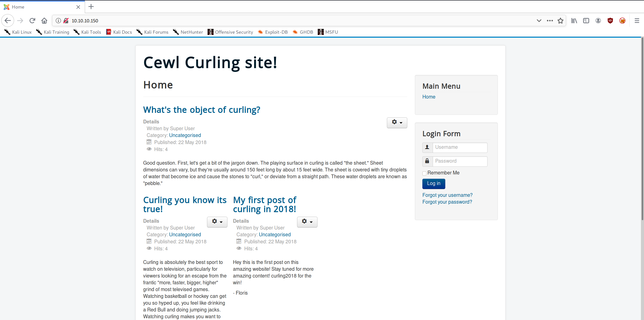The height and width of the screenshot is (320, 644).
Task: Select Home in the Main Menu
Action: coord(429,97)
